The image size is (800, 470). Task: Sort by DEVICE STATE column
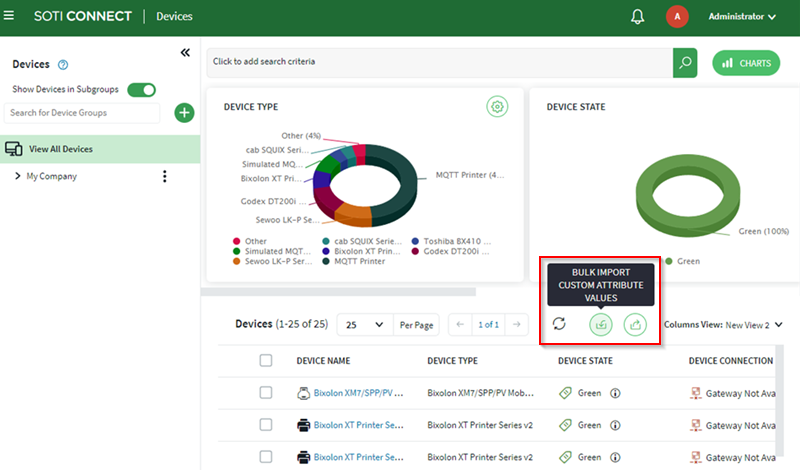point(585,361)
